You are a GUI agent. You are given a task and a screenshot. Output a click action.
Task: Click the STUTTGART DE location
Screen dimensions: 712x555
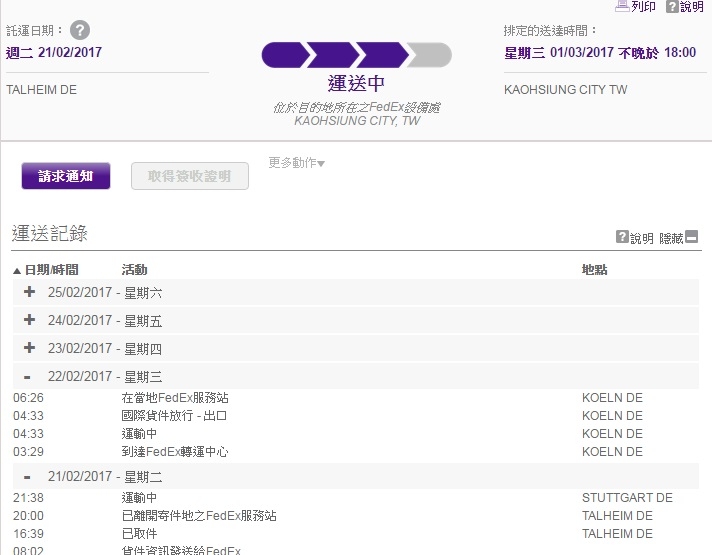coord(627,498)
